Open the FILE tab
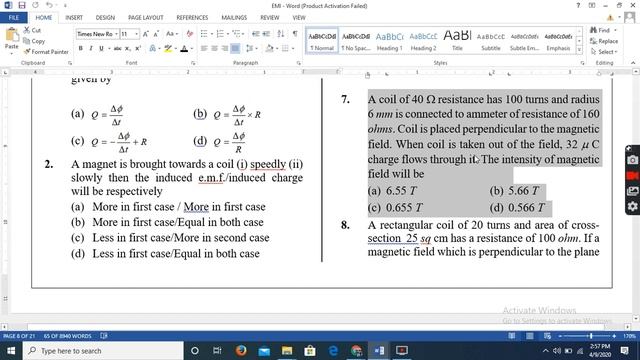Viewport: 640px width, 360px height. tap(13, 18)
